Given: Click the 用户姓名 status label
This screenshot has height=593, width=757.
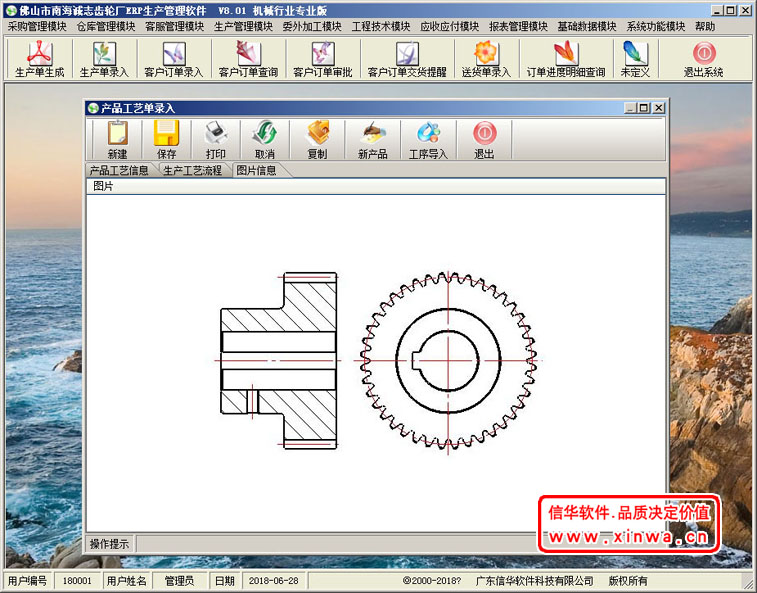Looking at the screenshot, I should (x=126, y=581).
